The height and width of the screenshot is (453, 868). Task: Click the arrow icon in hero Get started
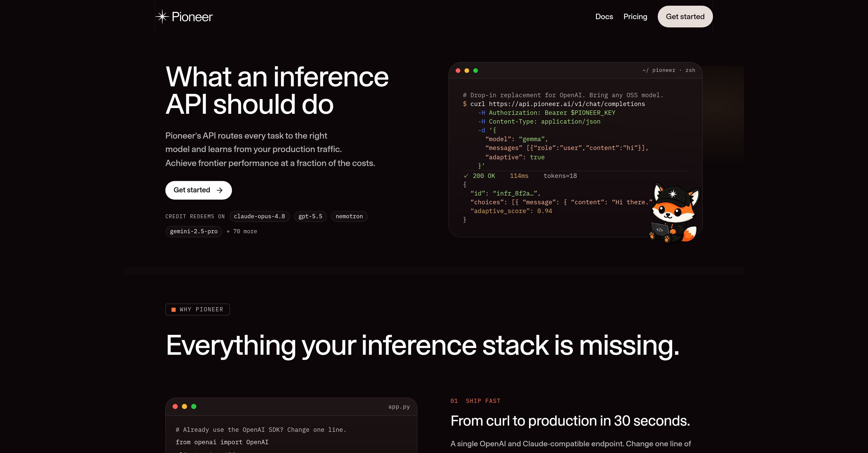pyautogui.click(x=220, y=190)
